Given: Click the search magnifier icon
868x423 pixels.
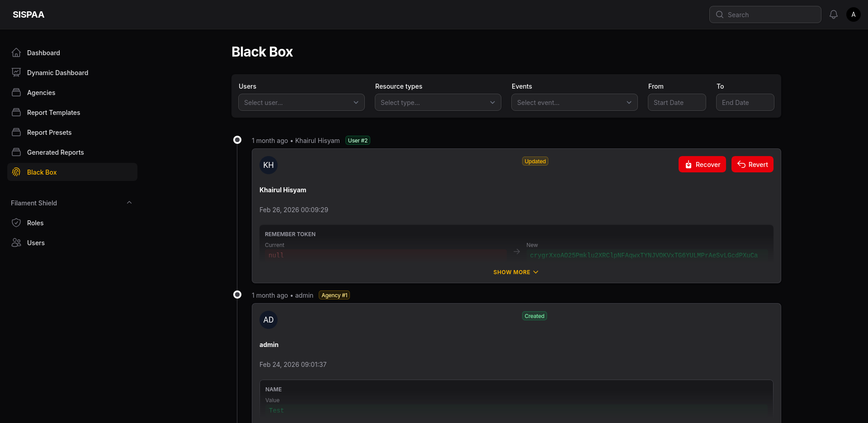Looking at the screenshot, I should click(720, 14).
